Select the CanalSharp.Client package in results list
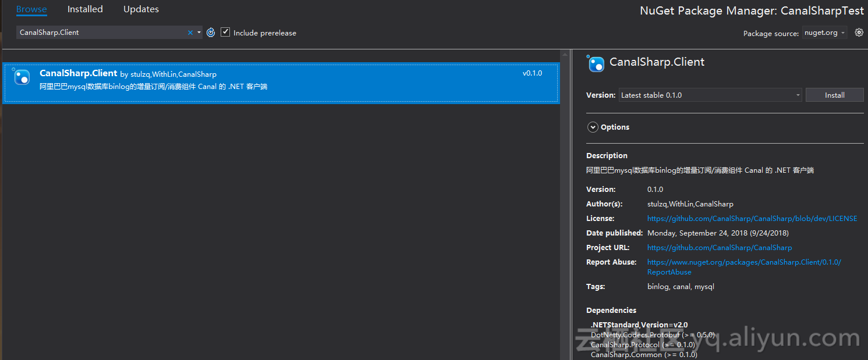The height and width of the screenshot is (360, 868). [x=281, y=83]
